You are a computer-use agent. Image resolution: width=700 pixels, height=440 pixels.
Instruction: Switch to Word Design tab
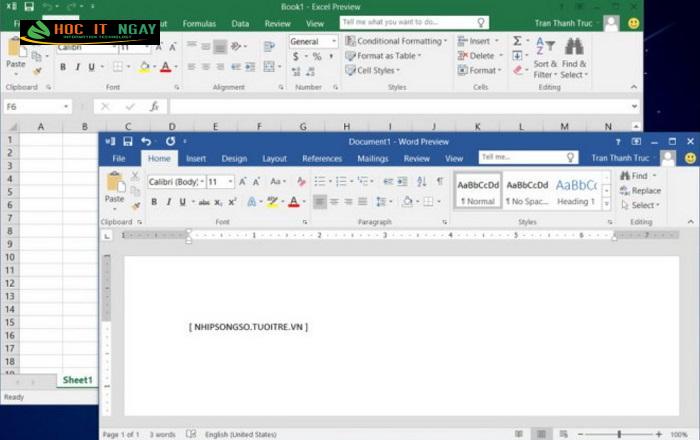coord(234,158)
